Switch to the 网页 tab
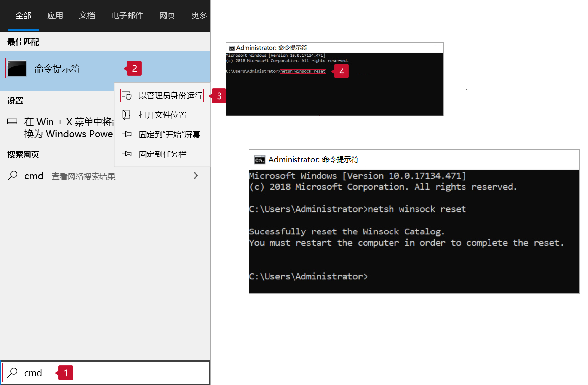 coord(167,15)
